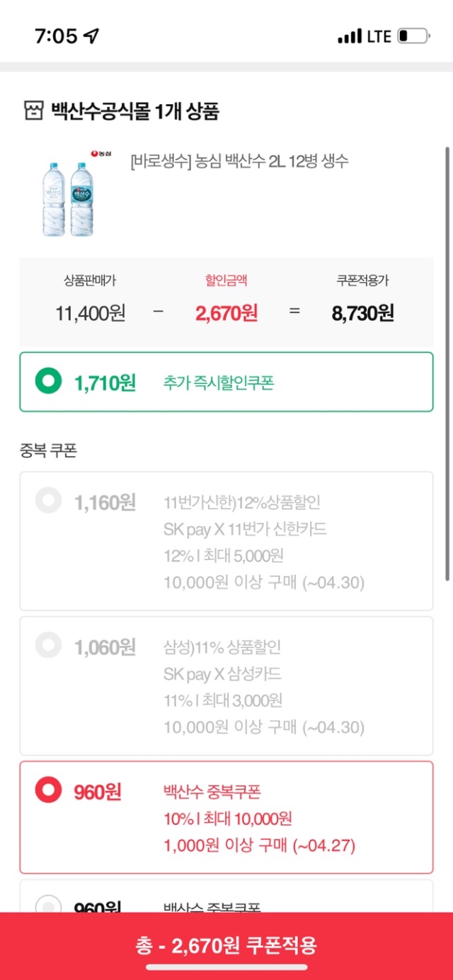This screenshot has height=980, width=453.
Task: Tap the battery icon in status bar
Action: point(413,36)
